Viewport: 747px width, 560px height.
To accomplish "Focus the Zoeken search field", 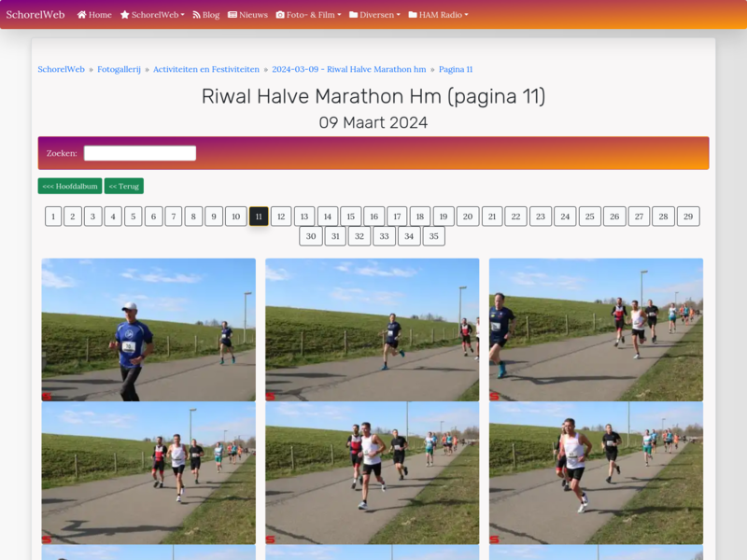I will (140, 153).
